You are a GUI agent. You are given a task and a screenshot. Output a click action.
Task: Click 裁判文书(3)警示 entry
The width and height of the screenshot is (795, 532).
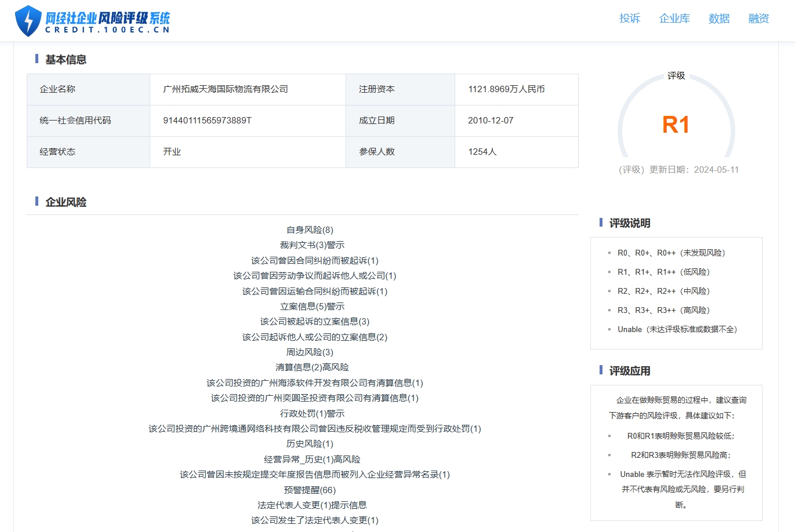click(x=312, y=245)
